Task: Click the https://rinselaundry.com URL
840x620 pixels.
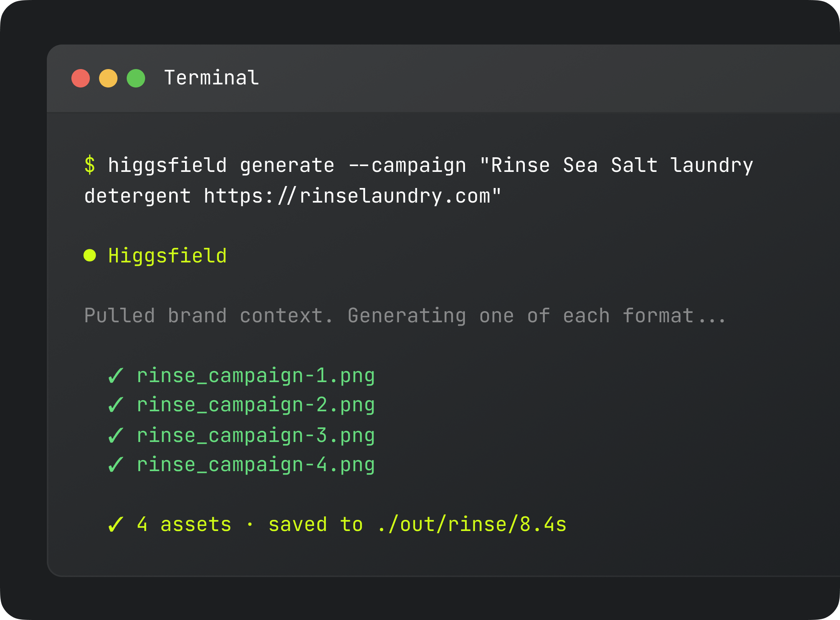Action: tap(347, 196)
